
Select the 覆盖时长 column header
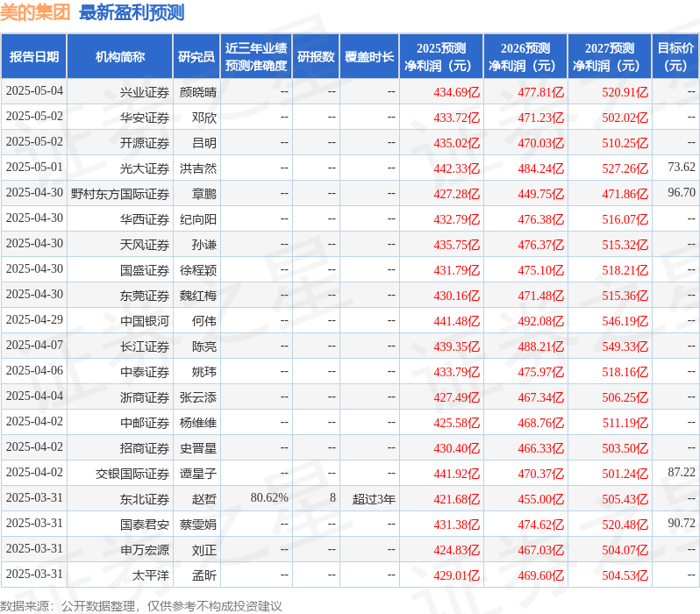[x=369, y=57]
